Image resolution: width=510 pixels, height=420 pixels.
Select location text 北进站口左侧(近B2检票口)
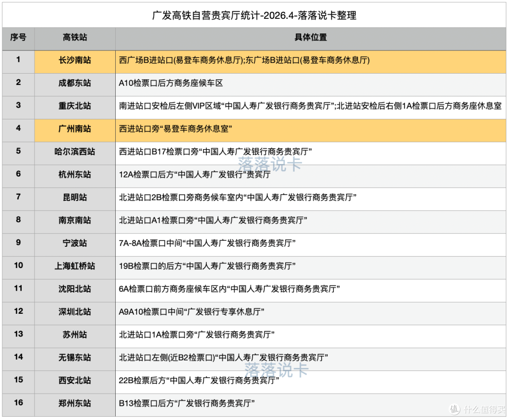tap(223, 358)
